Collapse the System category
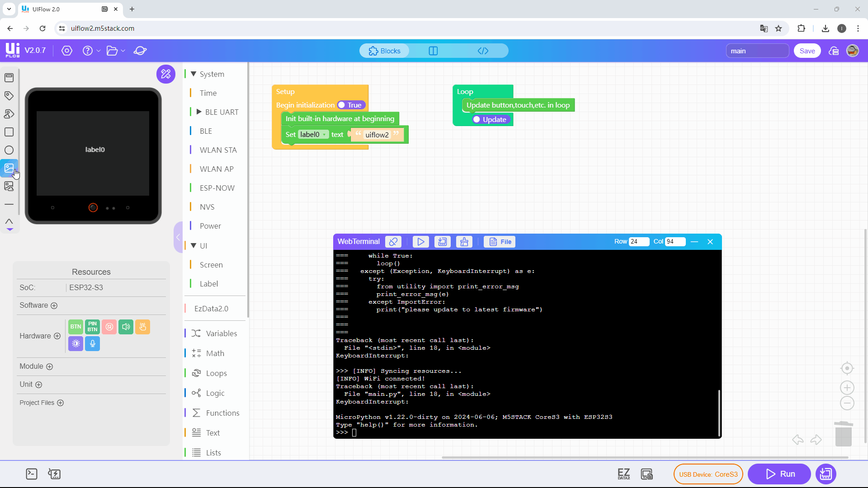Viewport: 868px width, 488px height. (193, 74)
